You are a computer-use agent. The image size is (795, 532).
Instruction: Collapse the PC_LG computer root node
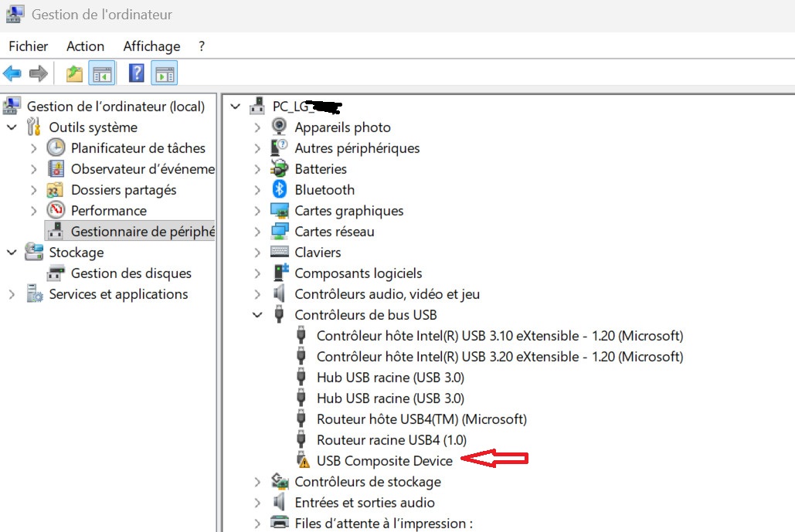tap(235, 107)
